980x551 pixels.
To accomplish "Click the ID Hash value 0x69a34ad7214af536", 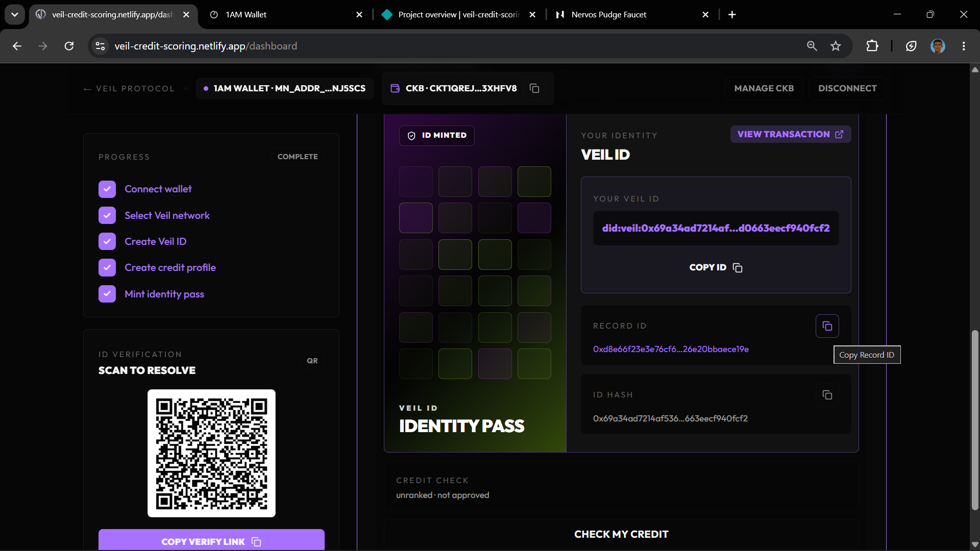I will pos(670,418).
